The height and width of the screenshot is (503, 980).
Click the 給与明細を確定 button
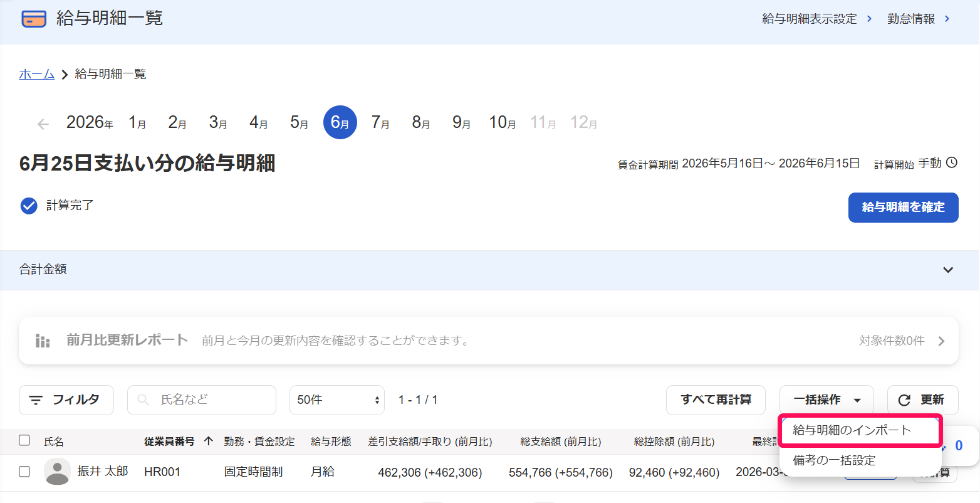(x=904, y=208)
